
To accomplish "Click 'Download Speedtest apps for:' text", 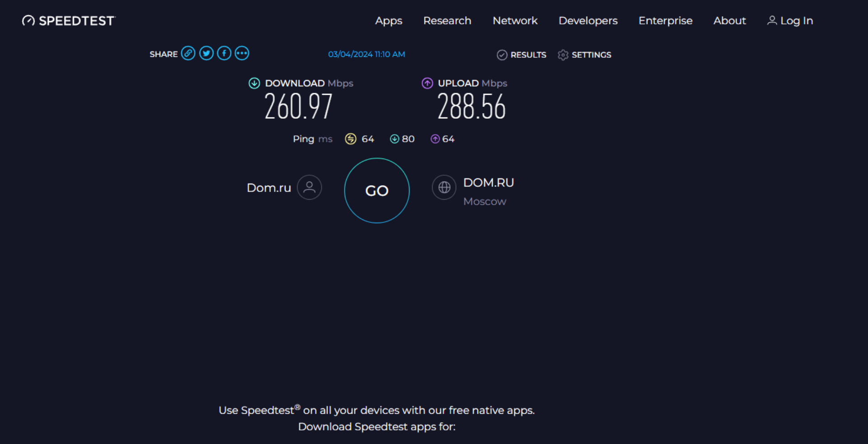I will pos(377,427).
